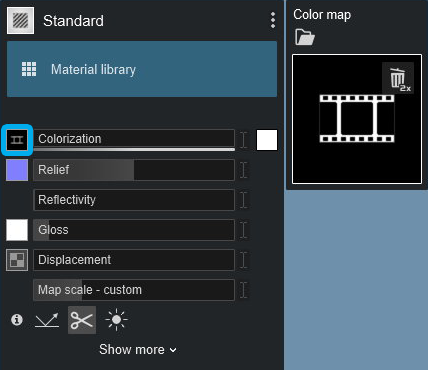Adjust the Colorization slider
This screenshot has height=370, width=428.
[134, 139]
